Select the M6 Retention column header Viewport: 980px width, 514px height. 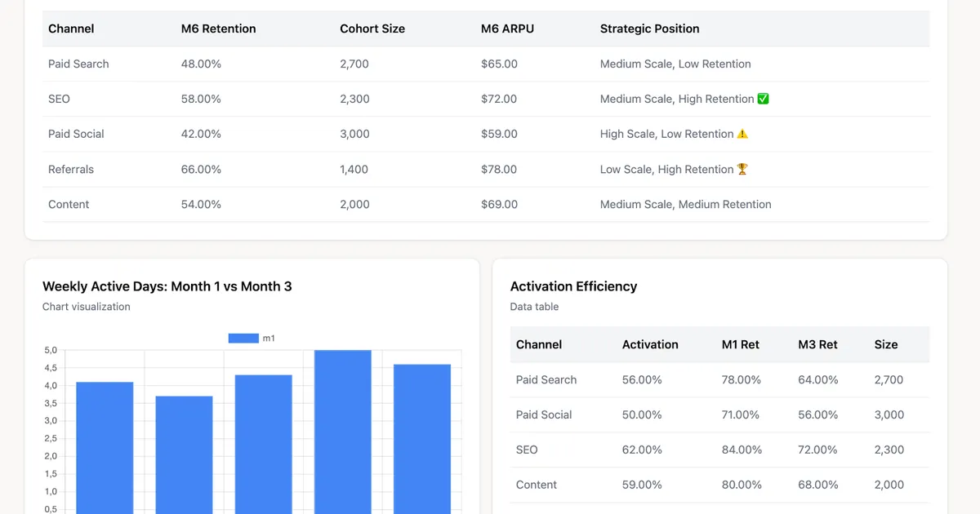(219, 29)
